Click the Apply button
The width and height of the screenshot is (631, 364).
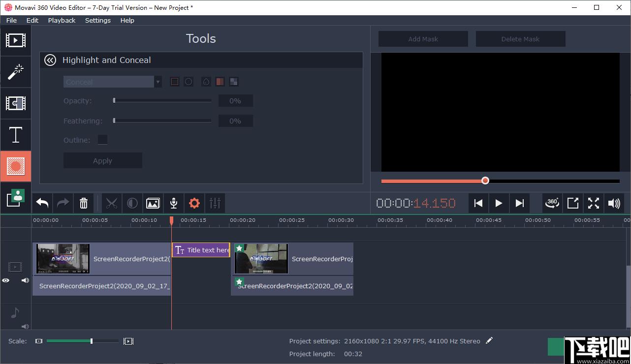(x=102, y=161)
